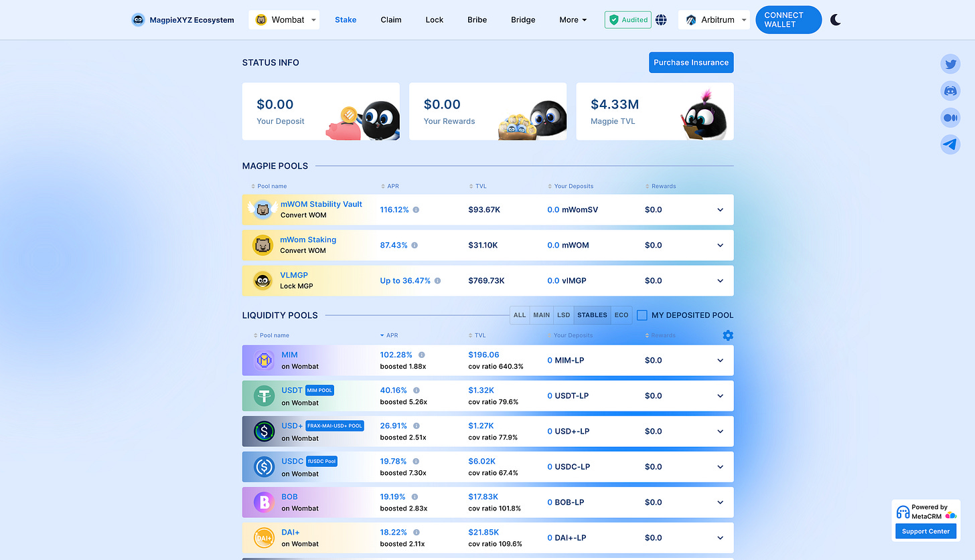Screen dimensions: 975x560
Task: Expand the USDC pool row
Action: 721,467
